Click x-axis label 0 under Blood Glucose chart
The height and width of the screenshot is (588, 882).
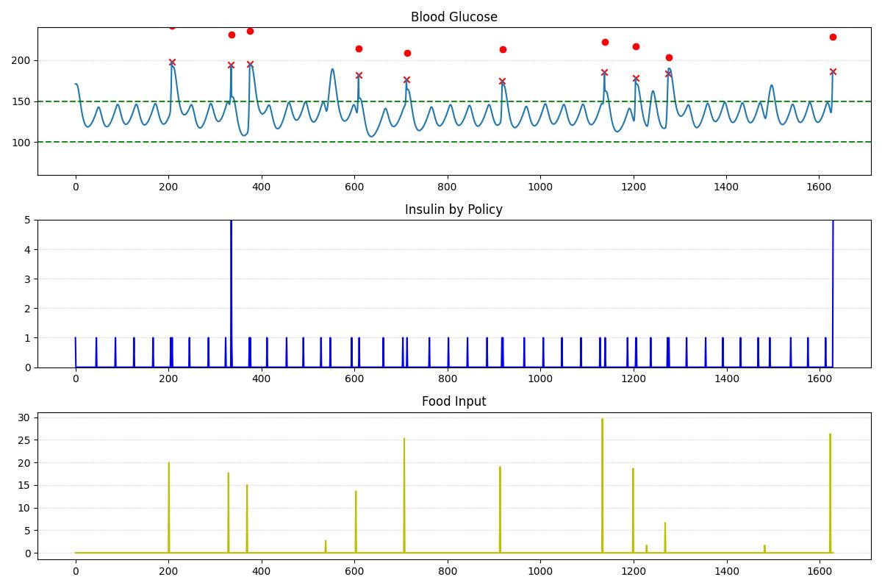76,187
